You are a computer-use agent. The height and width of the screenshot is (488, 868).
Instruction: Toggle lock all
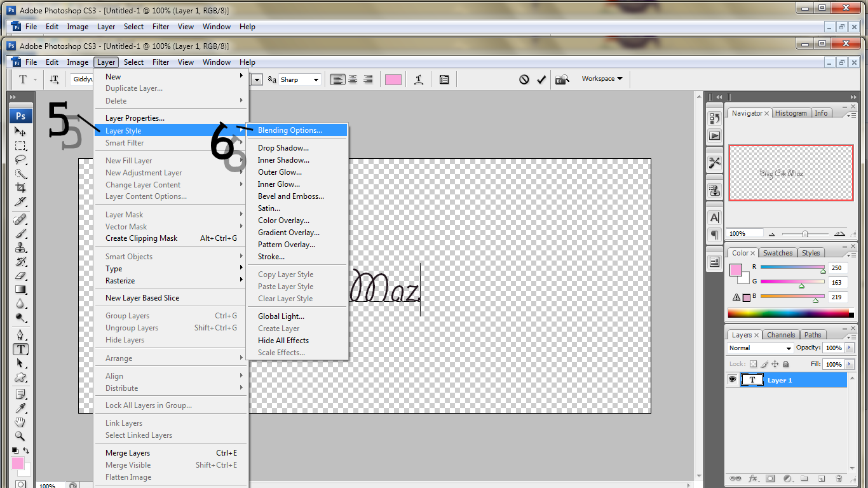(x=786, y=364)
